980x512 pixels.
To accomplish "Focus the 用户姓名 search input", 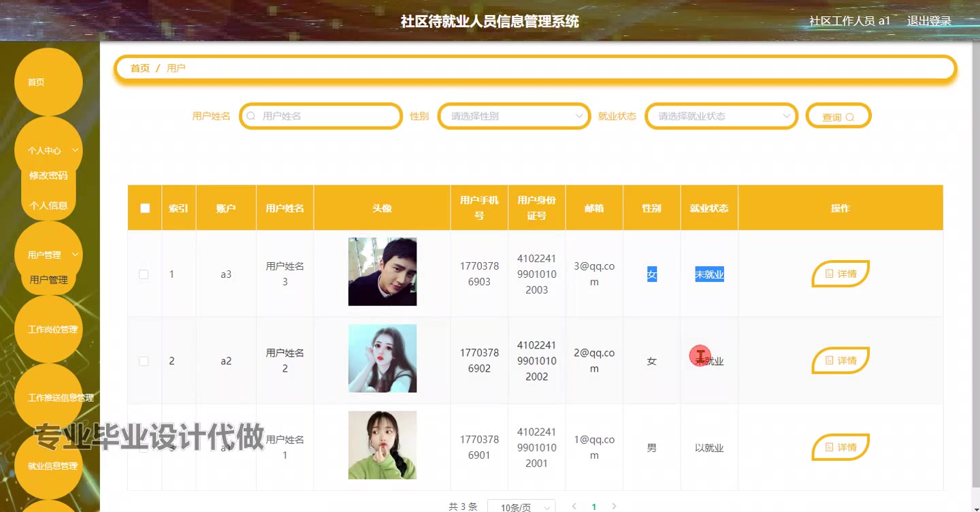I will (321, 116).
